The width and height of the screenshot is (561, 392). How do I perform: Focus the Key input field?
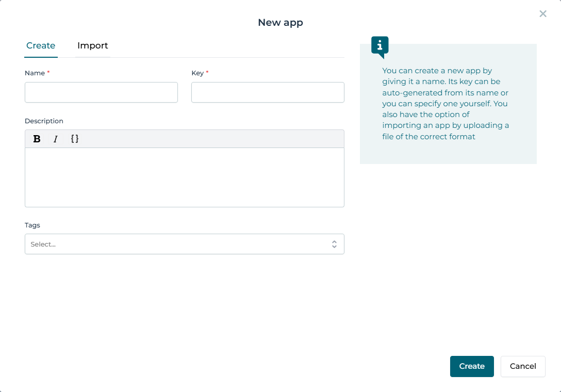(x=268, y=92)
